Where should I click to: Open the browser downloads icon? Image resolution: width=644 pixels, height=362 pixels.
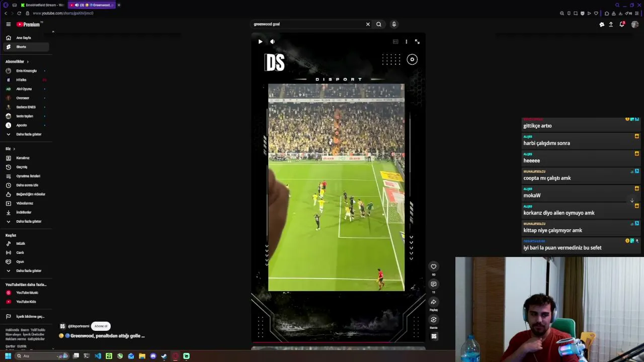tap(620, 14)
